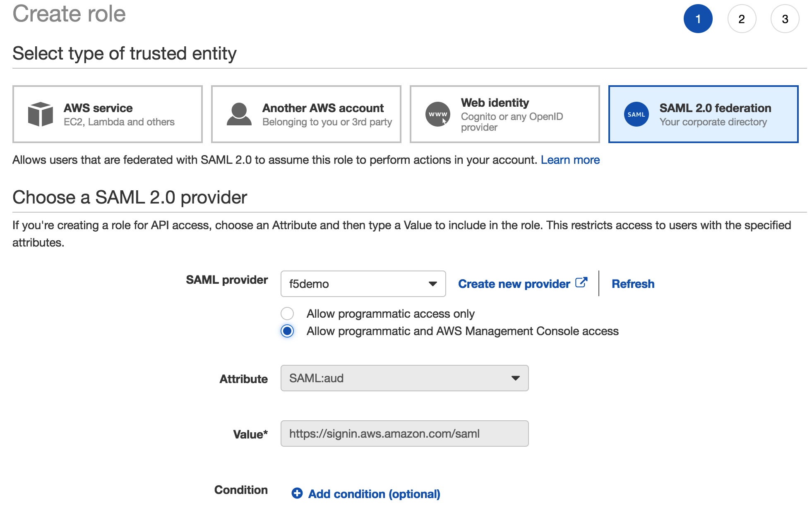Go to step 2 circle indicator
The height and width of the screenshot is (527, 812).
(x=742, y=19)
